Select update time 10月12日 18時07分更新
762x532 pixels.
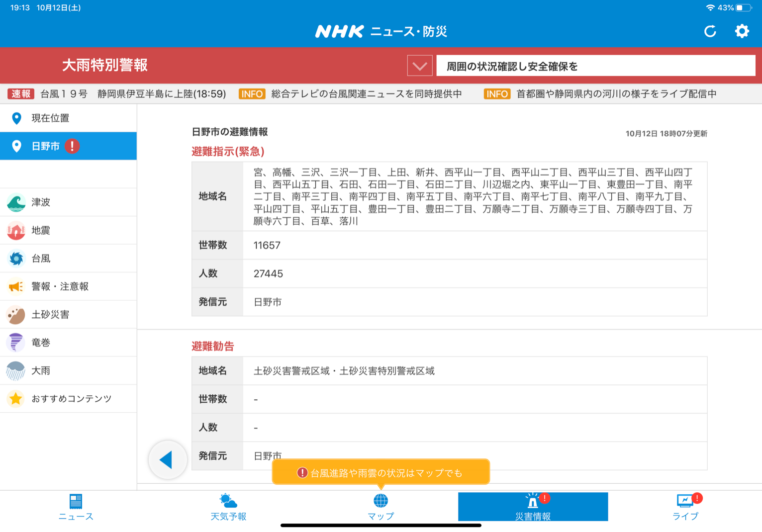[x=667, y=133]
